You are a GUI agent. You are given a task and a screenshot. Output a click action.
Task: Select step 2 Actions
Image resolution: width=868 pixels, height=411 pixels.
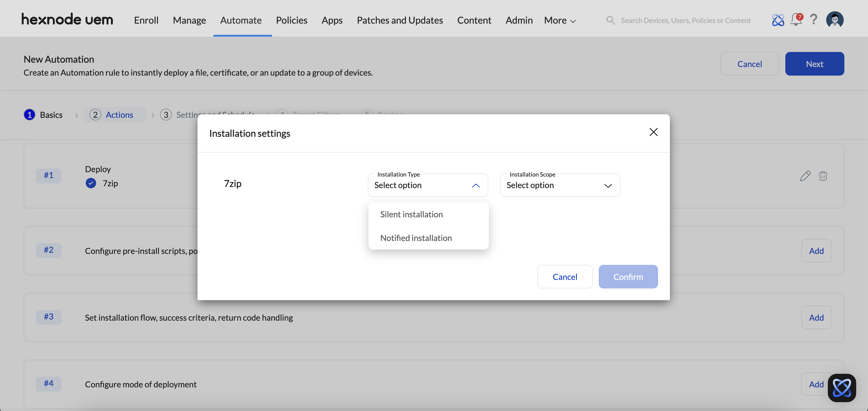(x=115, y=115)
